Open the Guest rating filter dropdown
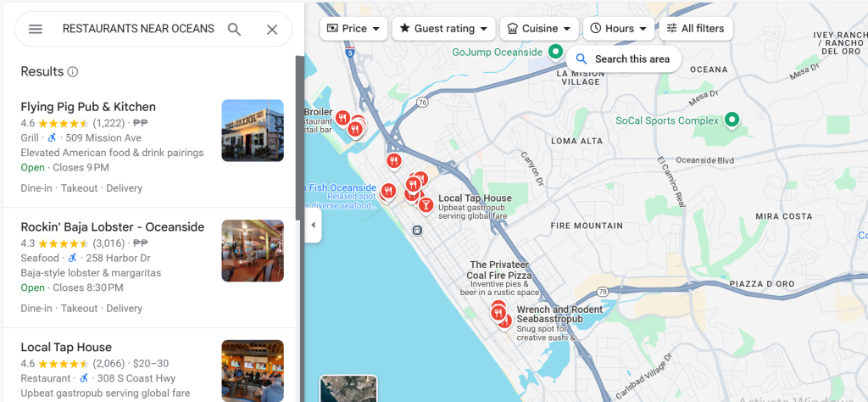 click(x=443, y=28)
